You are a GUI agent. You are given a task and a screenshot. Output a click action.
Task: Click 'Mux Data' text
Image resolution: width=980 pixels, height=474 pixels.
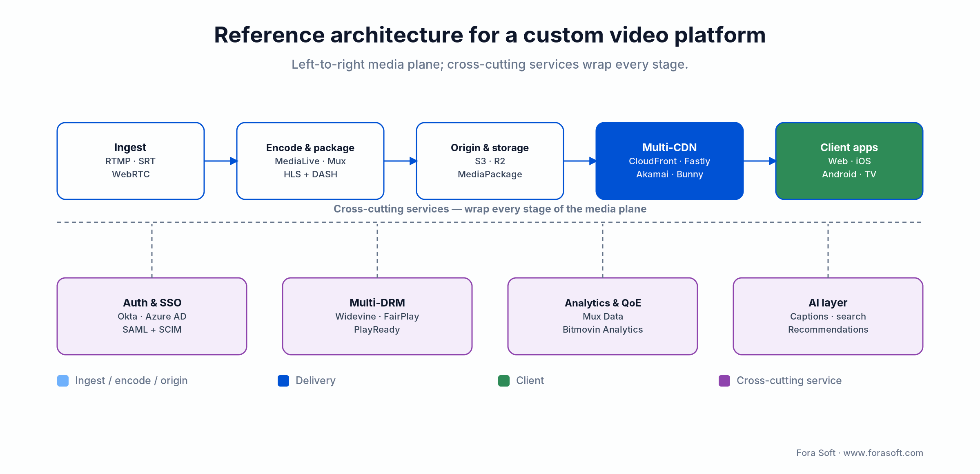point(603,316)
